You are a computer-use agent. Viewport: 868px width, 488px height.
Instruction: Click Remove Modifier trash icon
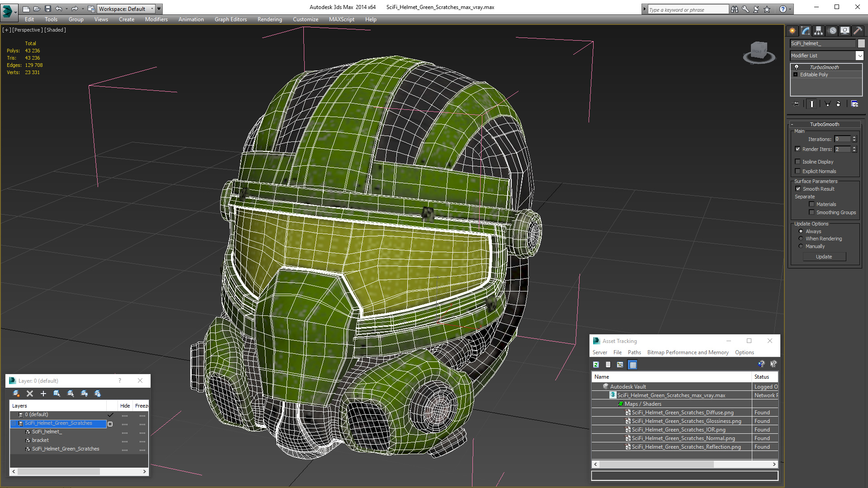pos(839,104)
